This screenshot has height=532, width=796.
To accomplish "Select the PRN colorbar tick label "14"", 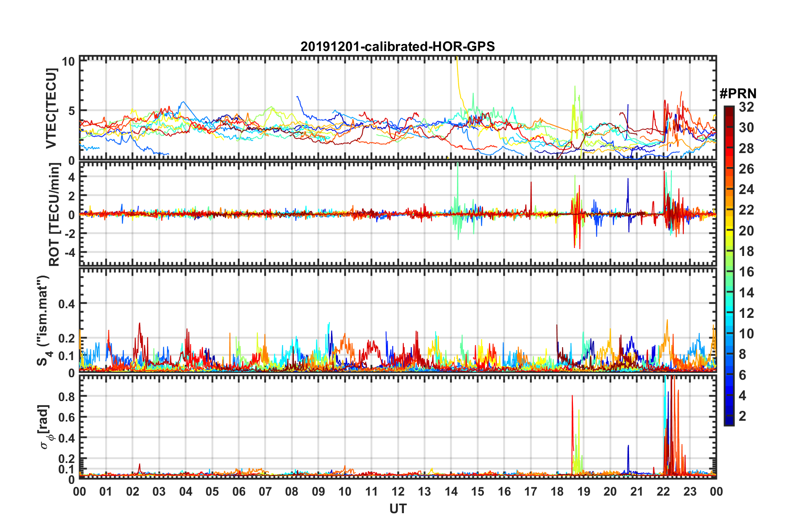I will (746, 293).
